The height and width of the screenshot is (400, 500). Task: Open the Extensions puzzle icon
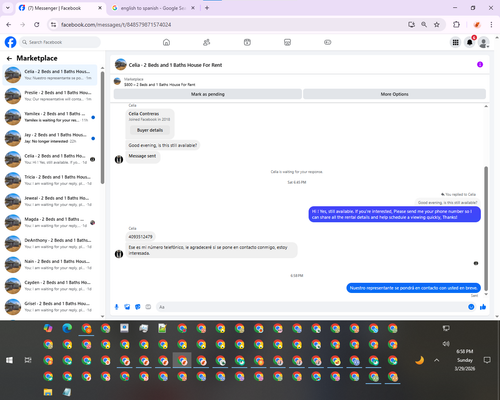coord(456,25)
